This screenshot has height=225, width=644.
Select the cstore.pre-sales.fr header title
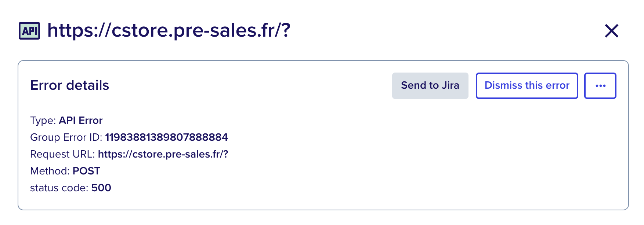pos(169,30)
